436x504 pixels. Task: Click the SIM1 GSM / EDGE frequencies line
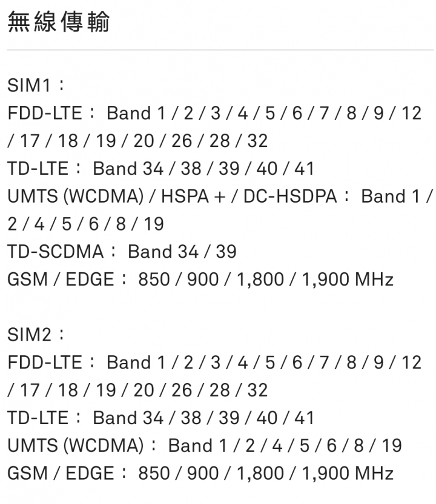200,280
